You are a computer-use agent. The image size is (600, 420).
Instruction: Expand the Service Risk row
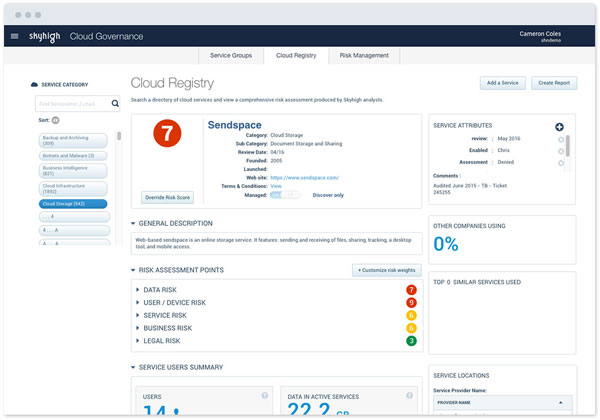[x=137, y=315]
